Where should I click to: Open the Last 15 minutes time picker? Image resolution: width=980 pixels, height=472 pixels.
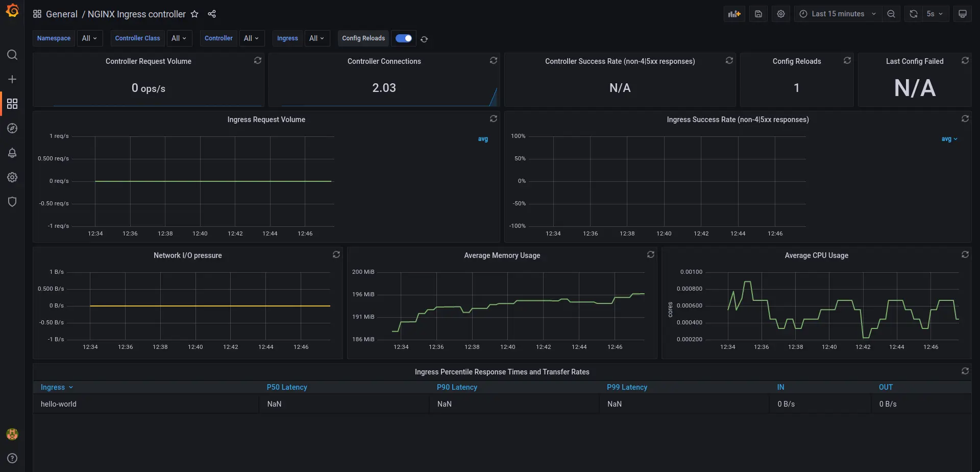click(838, 14)
